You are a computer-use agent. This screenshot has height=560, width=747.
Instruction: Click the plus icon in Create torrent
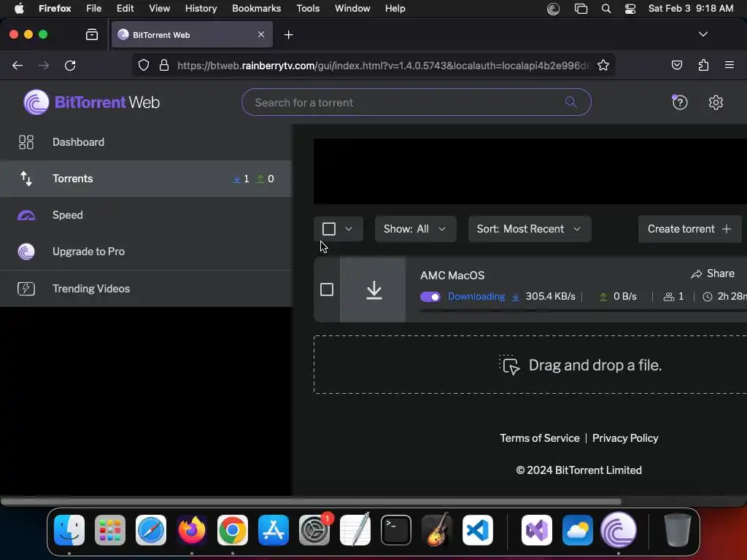727,229
